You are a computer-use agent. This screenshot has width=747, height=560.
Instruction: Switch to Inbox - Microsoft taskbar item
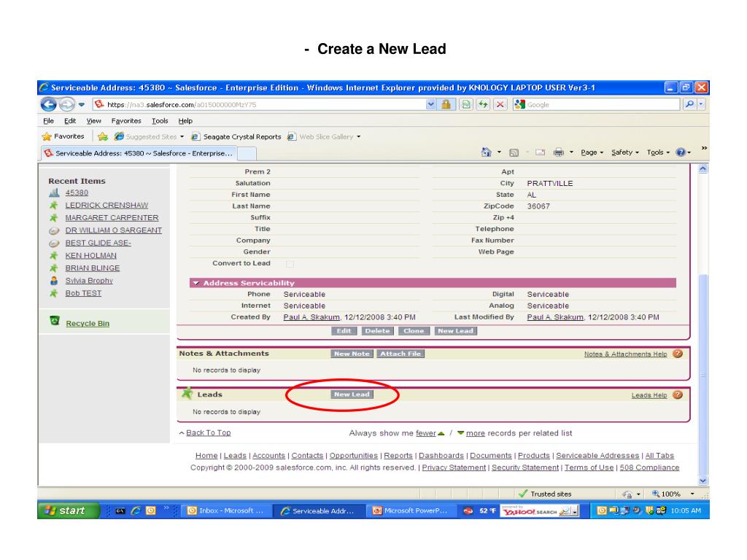(226, 511)
